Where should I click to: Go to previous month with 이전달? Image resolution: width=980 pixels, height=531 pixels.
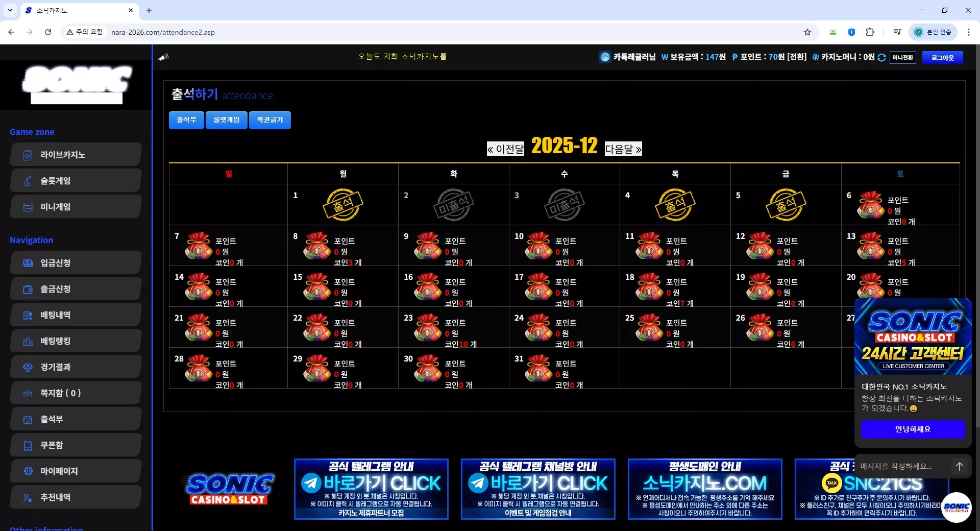[x=505, y=149]
